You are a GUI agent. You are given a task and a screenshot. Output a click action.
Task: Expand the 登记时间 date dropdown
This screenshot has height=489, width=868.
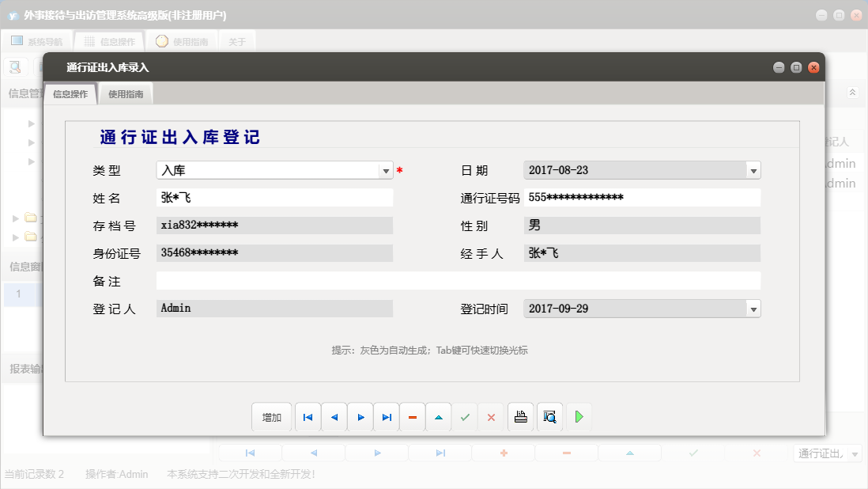coord(752,308)
